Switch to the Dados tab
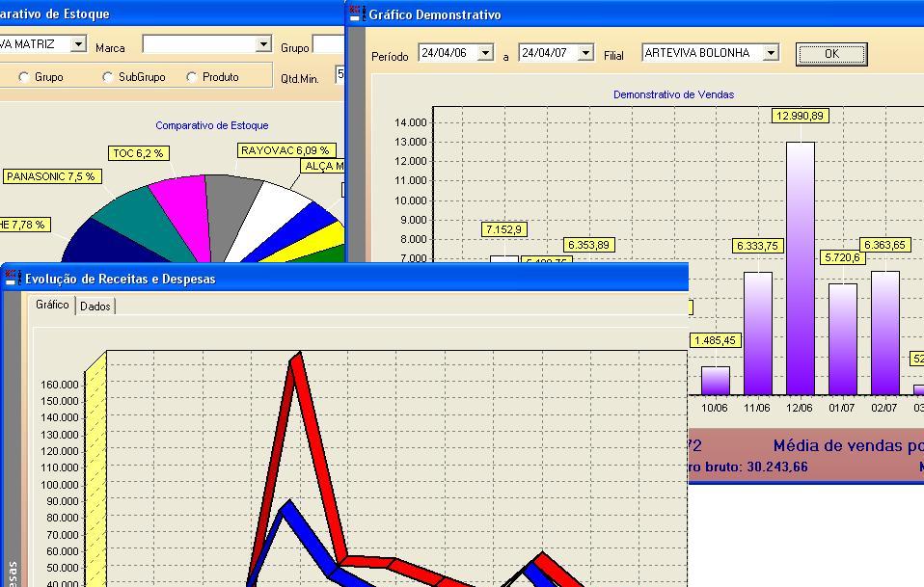 (95, 306)
